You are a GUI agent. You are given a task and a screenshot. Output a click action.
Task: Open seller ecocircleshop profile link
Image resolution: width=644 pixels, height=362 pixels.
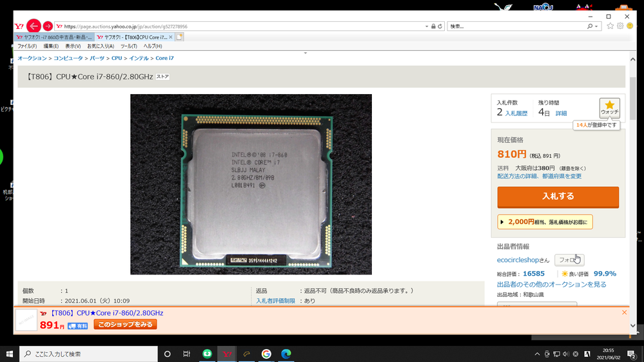[518, 260]
